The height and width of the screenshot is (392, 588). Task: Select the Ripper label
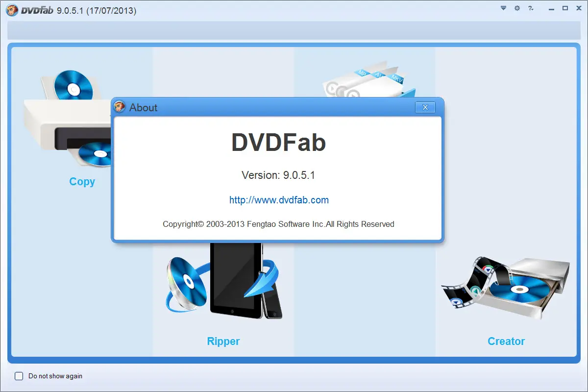coord(223,342)
